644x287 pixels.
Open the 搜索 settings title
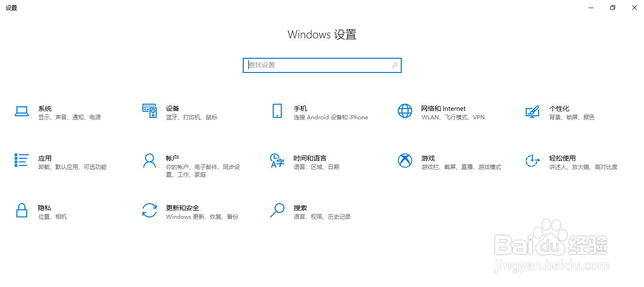click(x=300, y=208)
